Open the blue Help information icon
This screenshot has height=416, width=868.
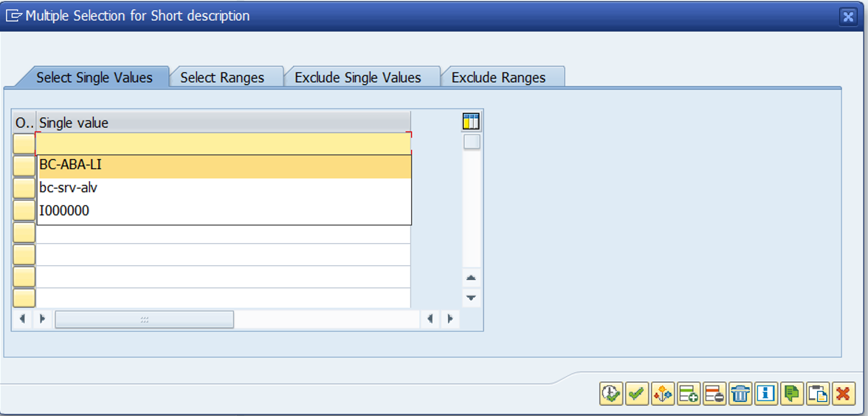[766, 393]
